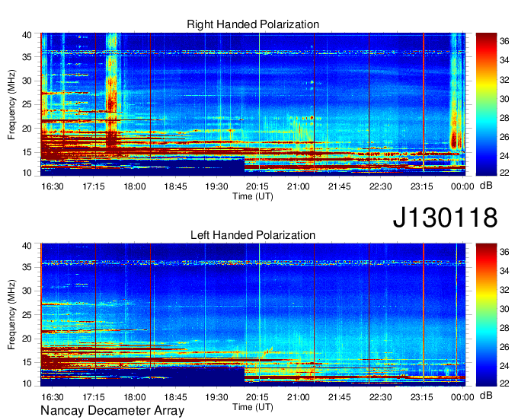Click the 16:30 time tick under the Right Handed plot

pyautogui.click(x=53, y=186)
